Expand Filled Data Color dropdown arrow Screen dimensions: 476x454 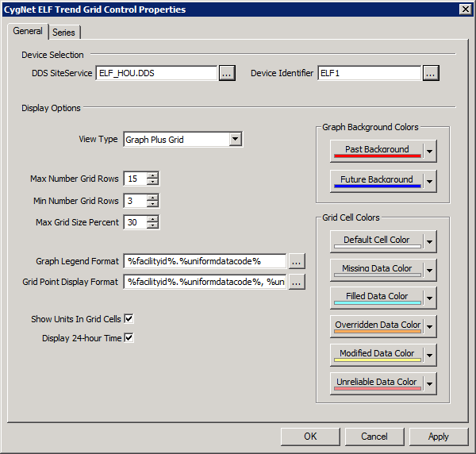pyautogui.click(x=430, y=298)
